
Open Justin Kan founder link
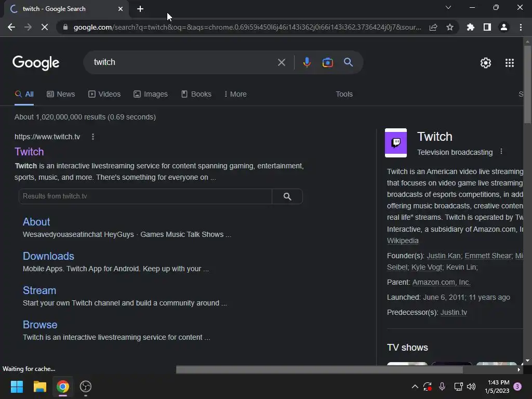pos(444,256)
